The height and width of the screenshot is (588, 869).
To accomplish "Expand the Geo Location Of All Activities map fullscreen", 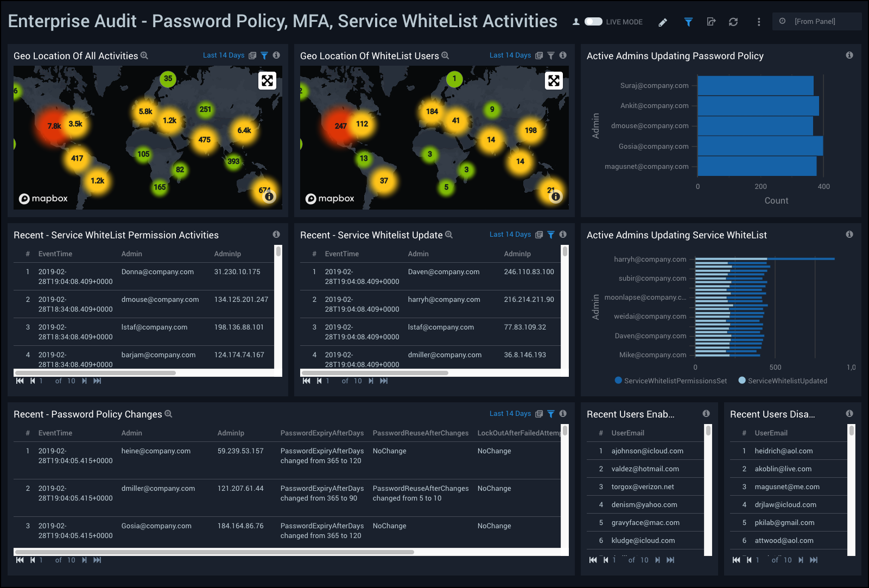I will [x=267, y=81].
